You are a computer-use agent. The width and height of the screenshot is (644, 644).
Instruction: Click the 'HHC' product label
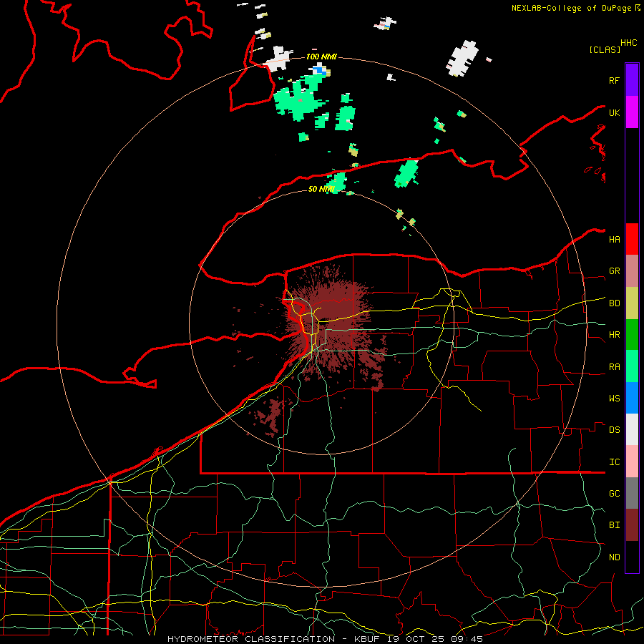click(x=628, y=43)
